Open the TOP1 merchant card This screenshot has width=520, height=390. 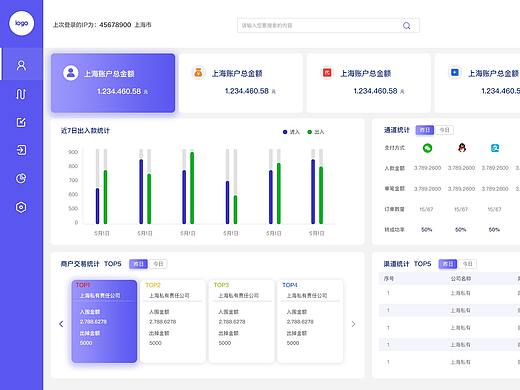click(x=104, y=321)
